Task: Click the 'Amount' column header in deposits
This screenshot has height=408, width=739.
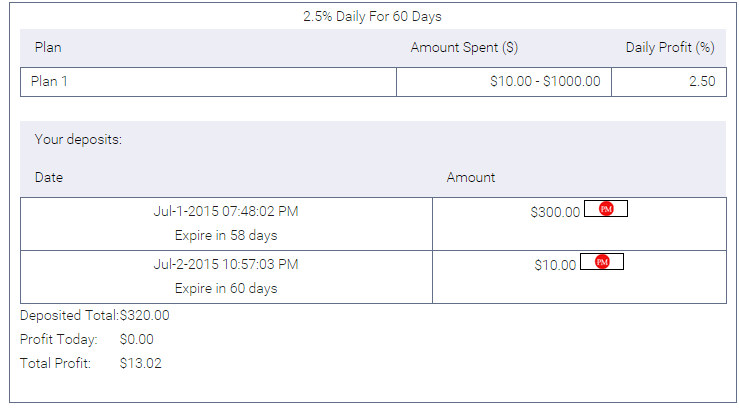Action: pos(471,177)
